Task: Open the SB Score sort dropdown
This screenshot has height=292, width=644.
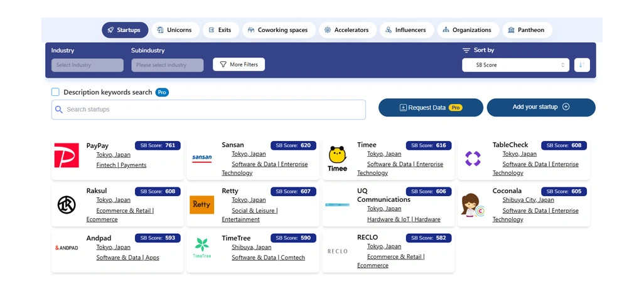Action: 515,65
